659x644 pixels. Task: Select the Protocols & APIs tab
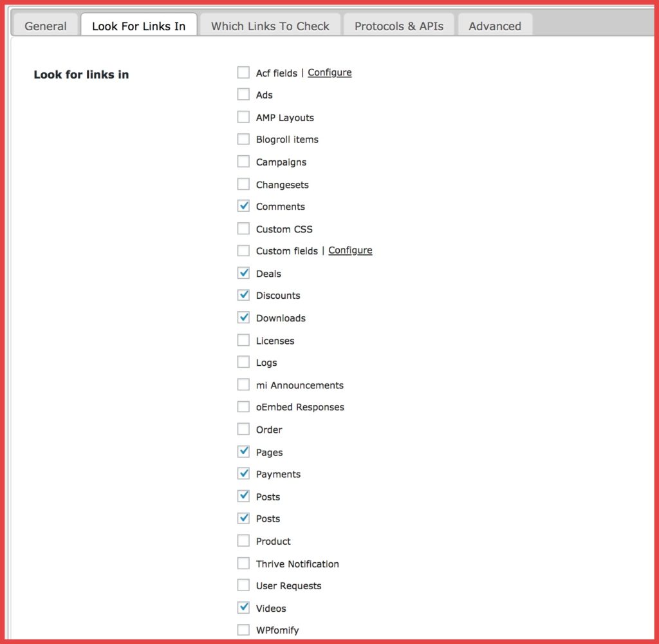(x=398, y=26)
